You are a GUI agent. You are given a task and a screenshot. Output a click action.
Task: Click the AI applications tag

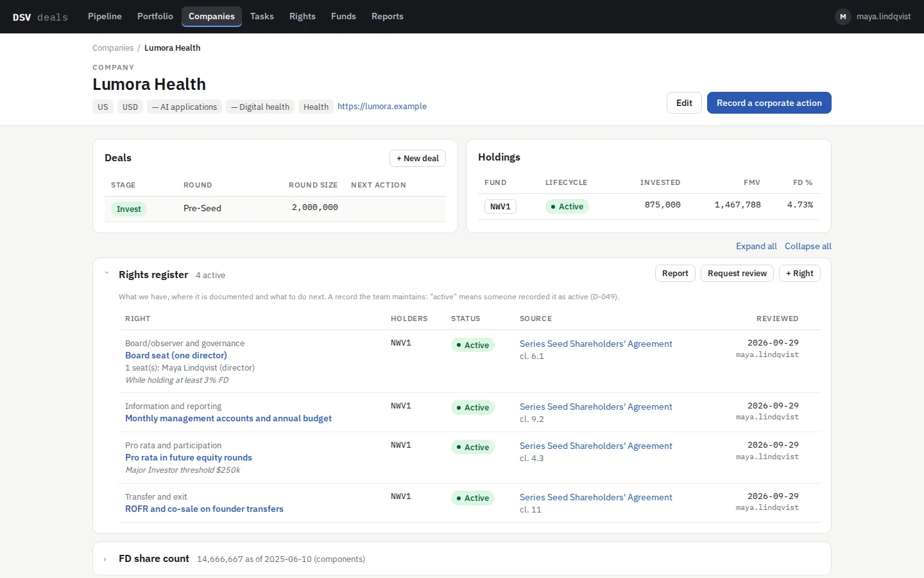[185, 107]
